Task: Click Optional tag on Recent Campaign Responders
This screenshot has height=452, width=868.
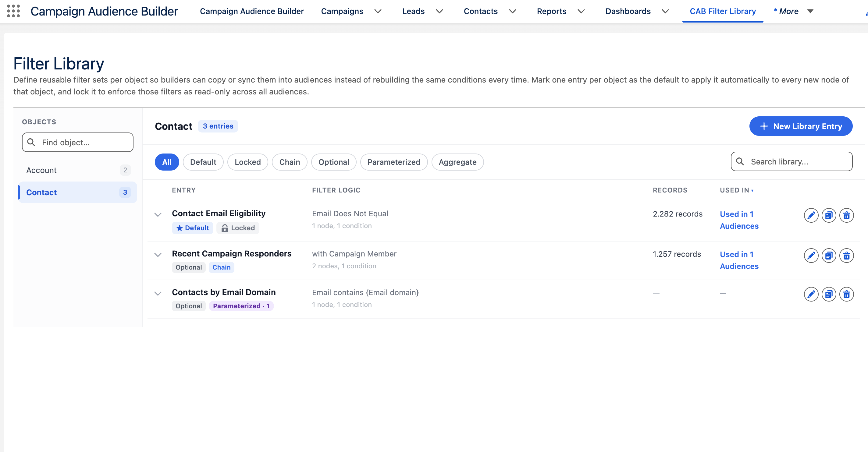Action: coord(188,267)
